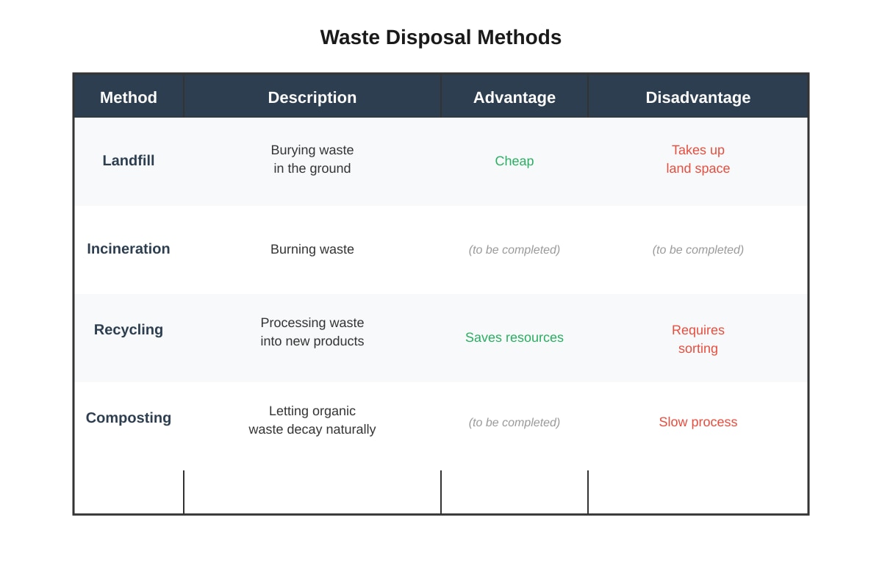Image resolution: width=882 pixels, height=588 pixels.
Task: Select the Incineration row label
Action: [x=129, y=248]
